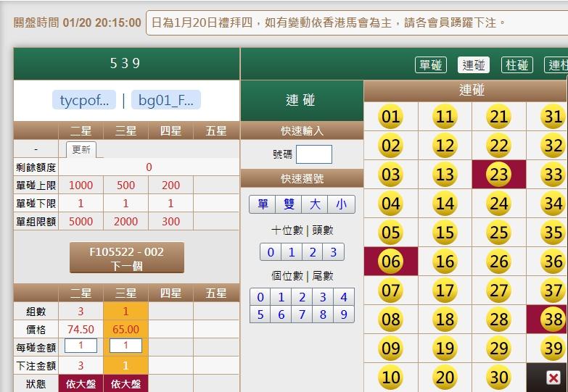Click the 二星 price 74.50
568x392 pixels.
click(x=81, y=330)
